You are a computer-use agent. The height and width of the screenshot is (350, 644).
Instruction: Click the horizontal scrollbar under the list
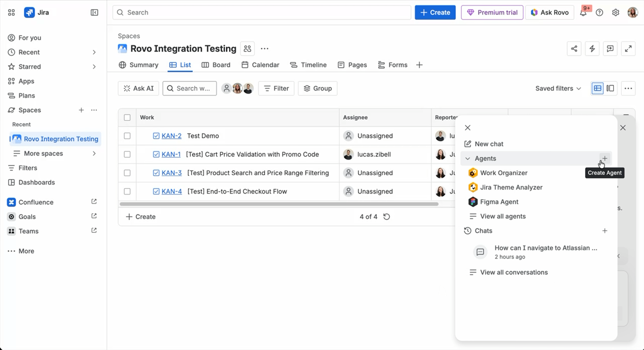click(x=279, y=204)
